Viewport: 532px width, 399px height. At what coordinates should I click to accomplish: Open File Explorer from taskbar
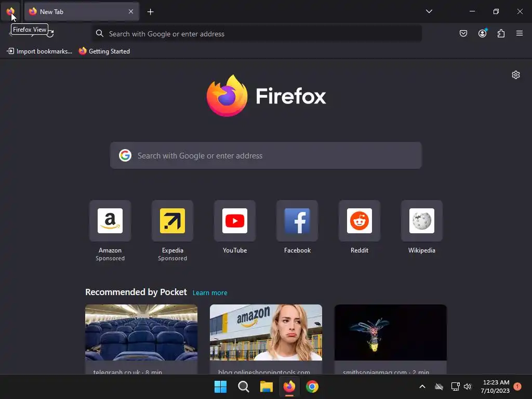[267, 387]
